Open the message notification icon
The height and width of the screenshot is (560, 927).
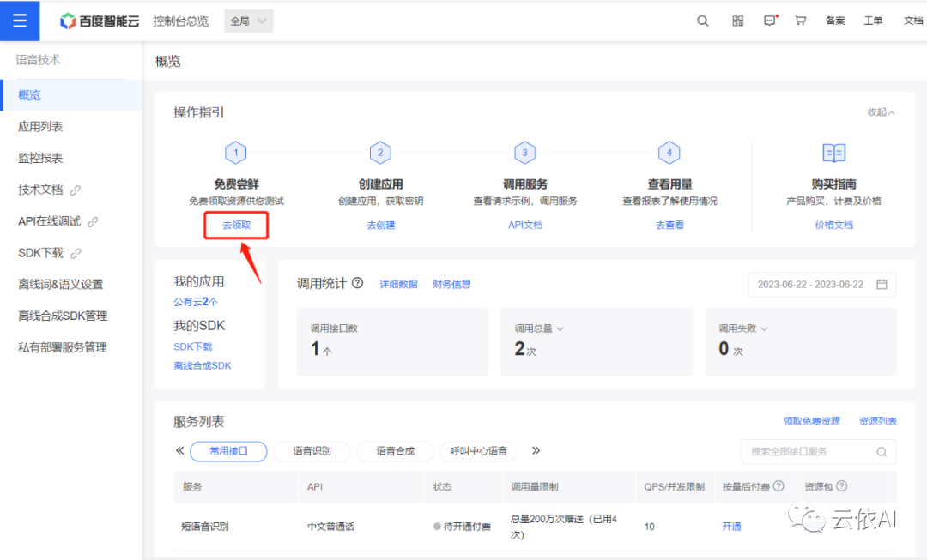coord(770,21)
